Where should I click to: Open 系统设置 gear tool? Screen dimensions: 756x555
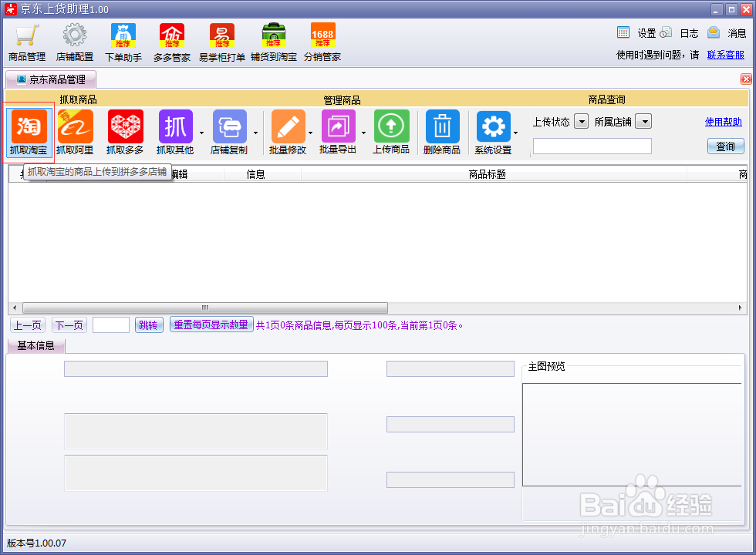pyautogui.click(x=493, y=133)
